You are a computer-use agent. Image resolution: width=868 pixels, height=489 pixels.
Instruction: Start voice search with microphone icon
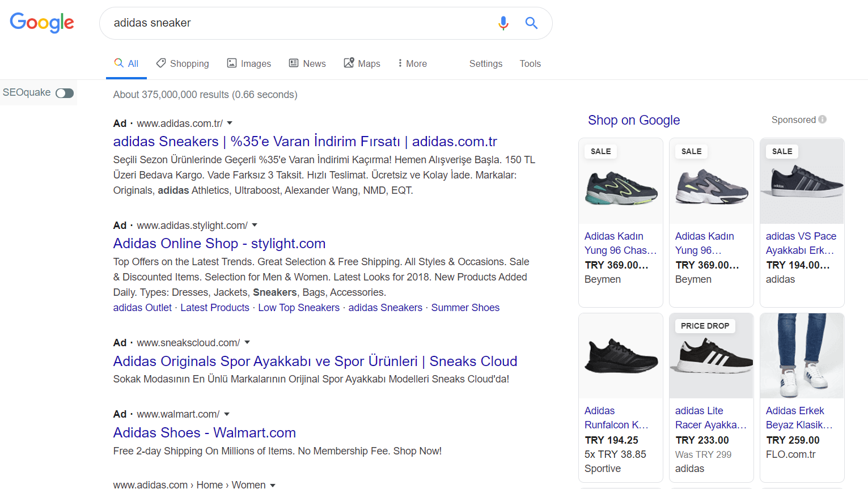click(503, 23)
